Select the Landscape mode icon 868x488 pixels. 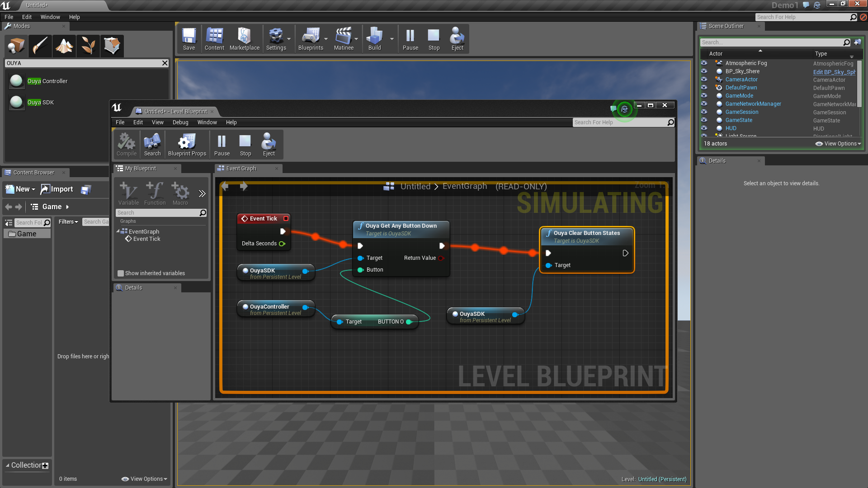(x=64, y=46)
